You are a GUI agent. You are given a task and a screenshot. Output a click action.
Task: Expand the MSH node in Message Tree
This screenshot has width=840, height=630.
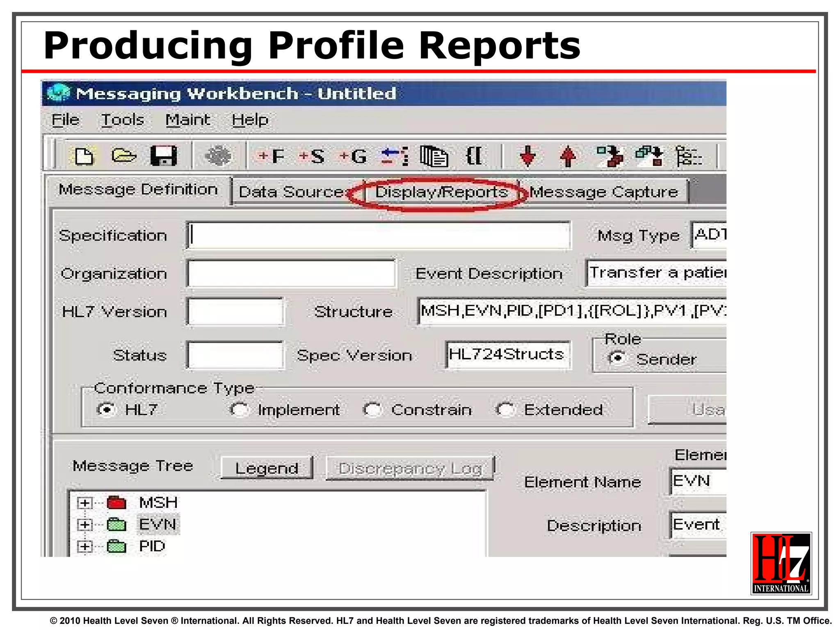click(x=84, y=503)
